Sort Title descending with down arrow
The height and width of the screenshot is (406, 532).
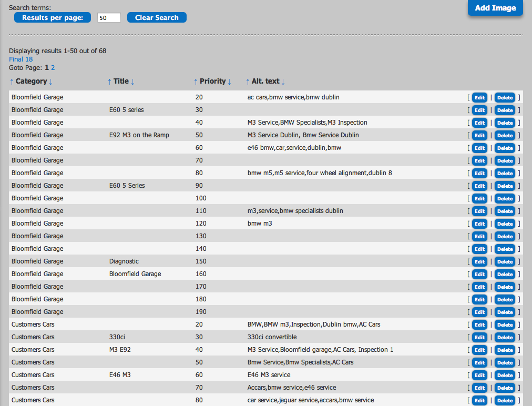coord(132,82)
